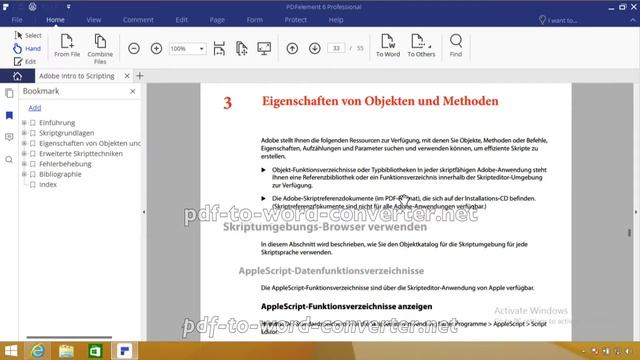Image resolution: width=640 pixels, height=360 pixels.
Task: Go to next page arrow
Action: pyautogui.click(x=315, y=49)
